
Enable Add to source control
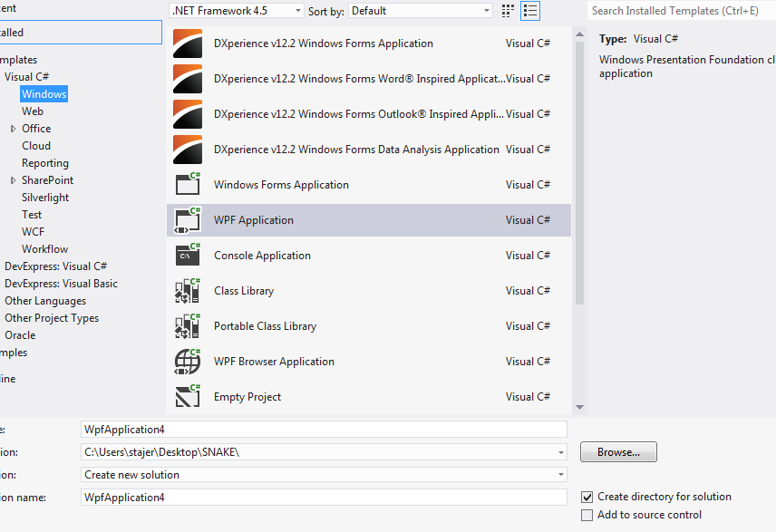coord(587,515)
